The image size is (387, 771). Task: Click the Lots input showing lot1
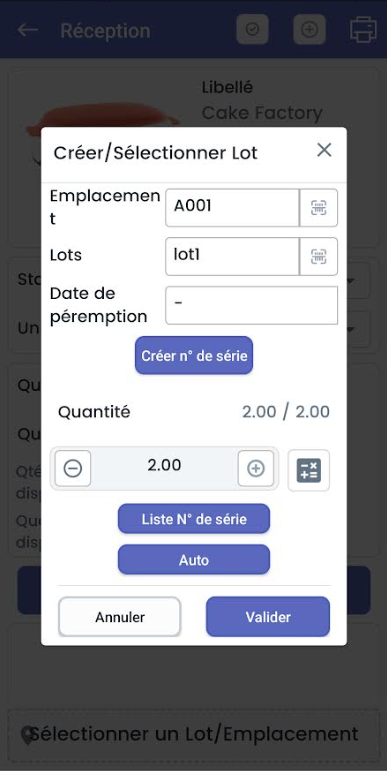click(232, 256)
